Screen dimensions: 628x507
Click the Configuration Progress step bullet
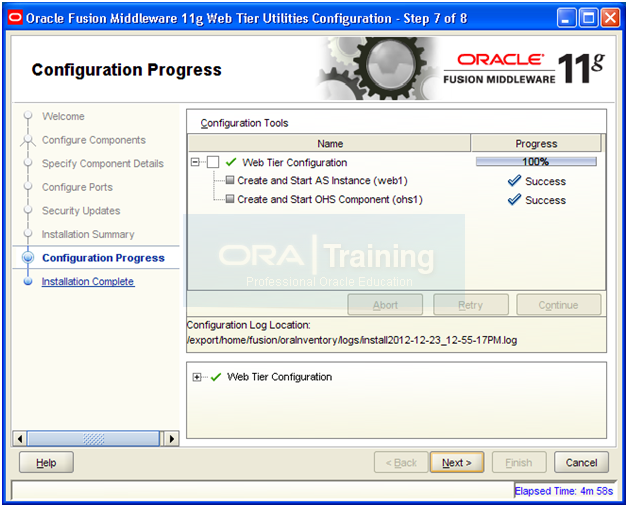(x=28, y=258)
